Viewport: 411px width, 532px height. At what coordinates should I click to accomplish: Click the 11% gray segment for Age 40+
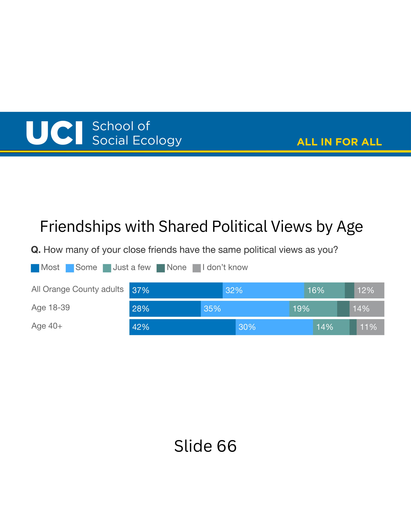tap(370, 327)
